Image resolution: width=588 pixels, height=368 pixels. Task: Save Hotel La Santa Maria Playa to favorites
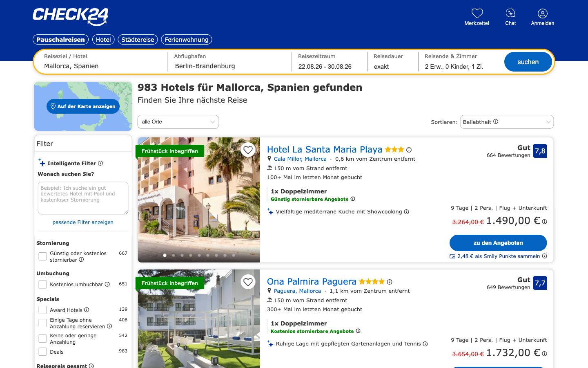pos(248,150)
